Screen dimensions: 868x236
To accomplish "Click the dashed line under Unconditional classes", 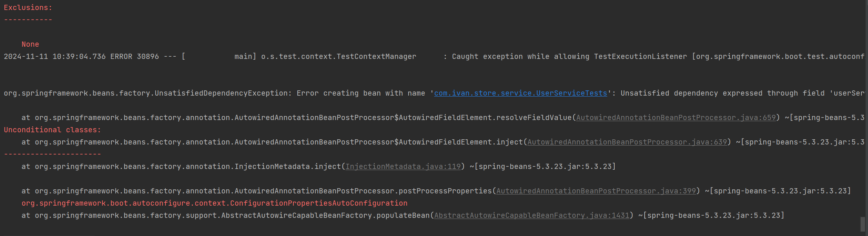I will tap(52, 154).
